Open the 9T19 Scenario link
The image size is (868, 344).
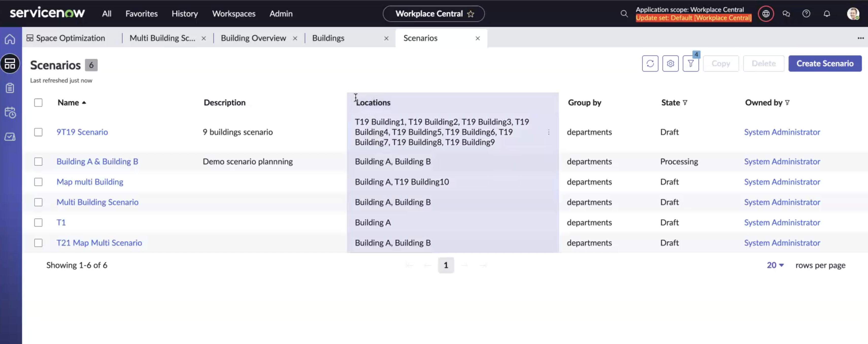click(82, 132)
